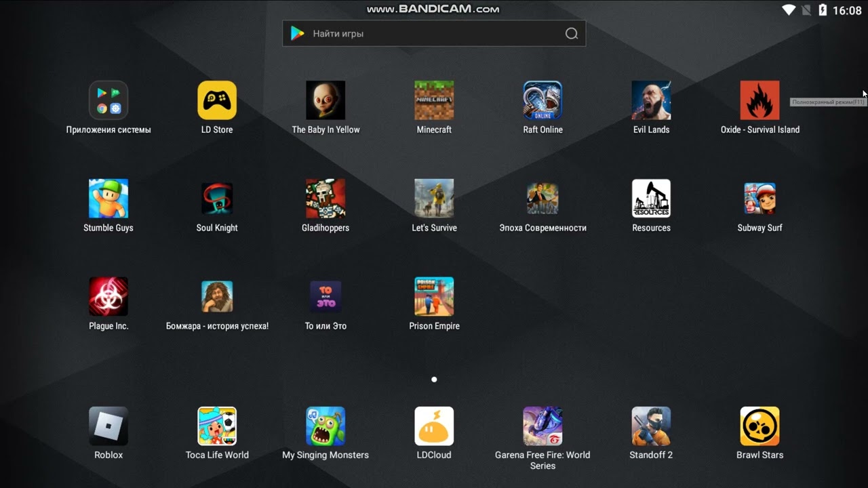Launch My Singing Monsters
The width and height of the screenshot is (868, 488).
pyautogui.click(x=325, y=426)
